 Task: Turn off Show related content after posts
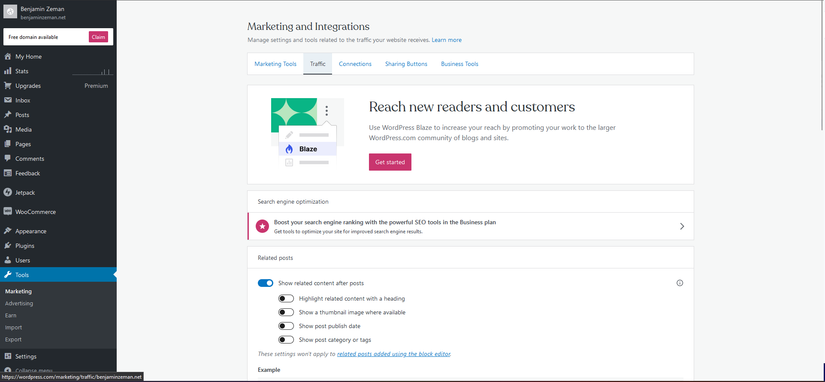265,283
